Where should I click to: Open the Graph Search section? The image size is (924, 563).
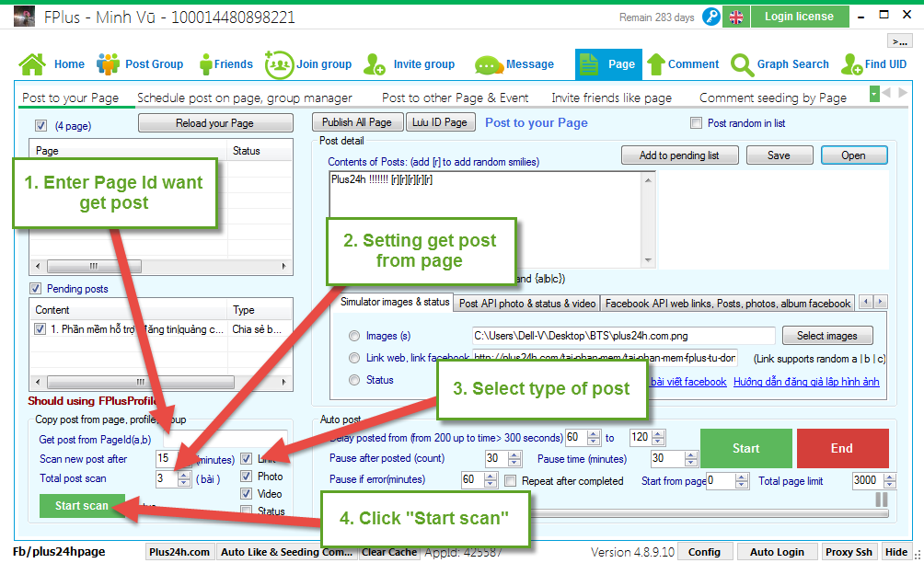click(780, 64)
